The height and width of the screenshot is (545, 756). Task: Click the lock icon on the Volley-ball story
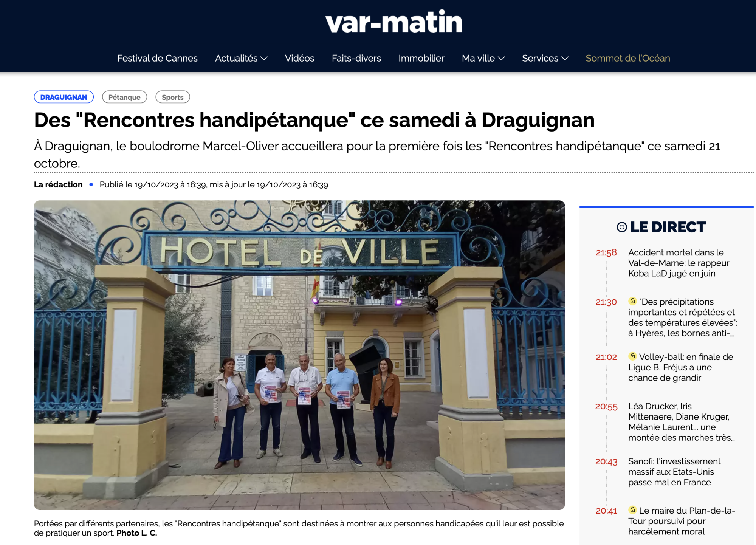[632, 356]
